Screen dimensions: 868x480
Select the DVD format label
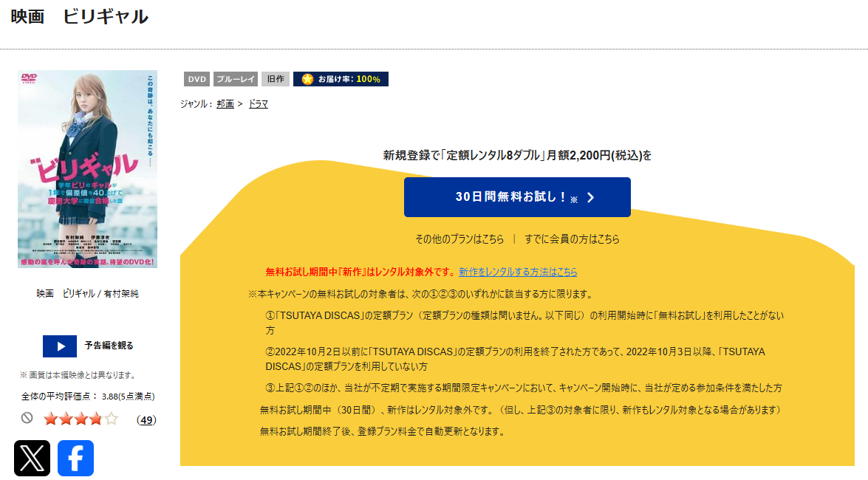coord(197,78)
